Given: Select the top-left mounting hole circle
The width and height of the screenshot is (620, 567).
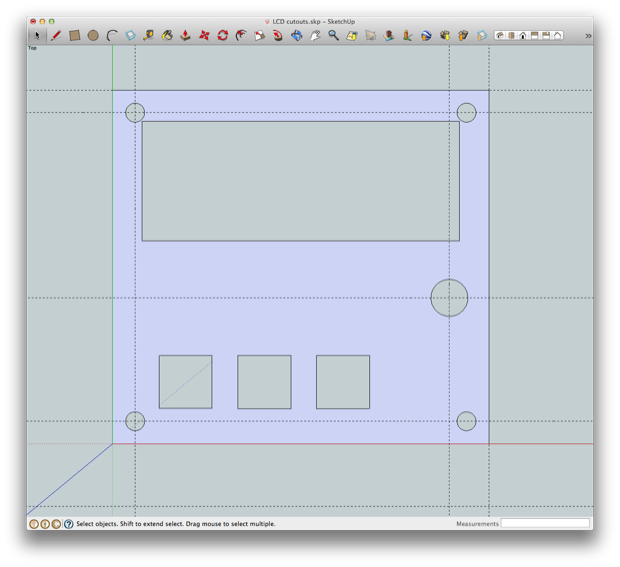Looking at the screenshot, I should pos(135,113).
